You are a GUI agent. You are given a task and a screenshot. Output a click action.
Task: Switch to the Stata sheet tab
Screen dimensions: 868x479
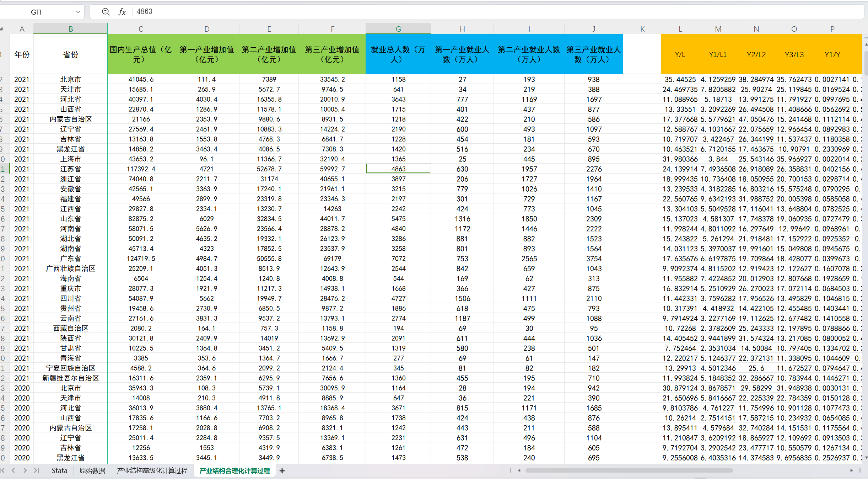tap(59, 470)
